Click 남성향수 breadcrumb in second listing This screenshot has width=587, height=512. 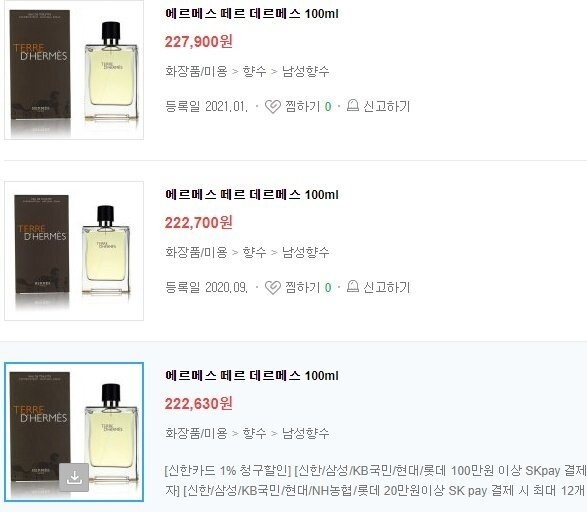click(x=305, y=252)
